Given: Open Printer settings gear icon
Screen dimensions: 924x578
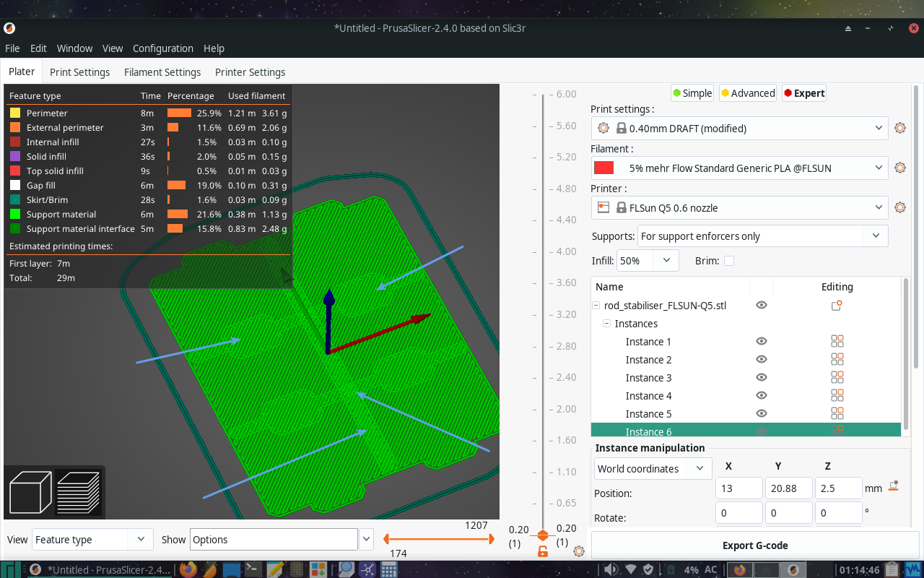Looking at the screenshot, I should (899, 207).
